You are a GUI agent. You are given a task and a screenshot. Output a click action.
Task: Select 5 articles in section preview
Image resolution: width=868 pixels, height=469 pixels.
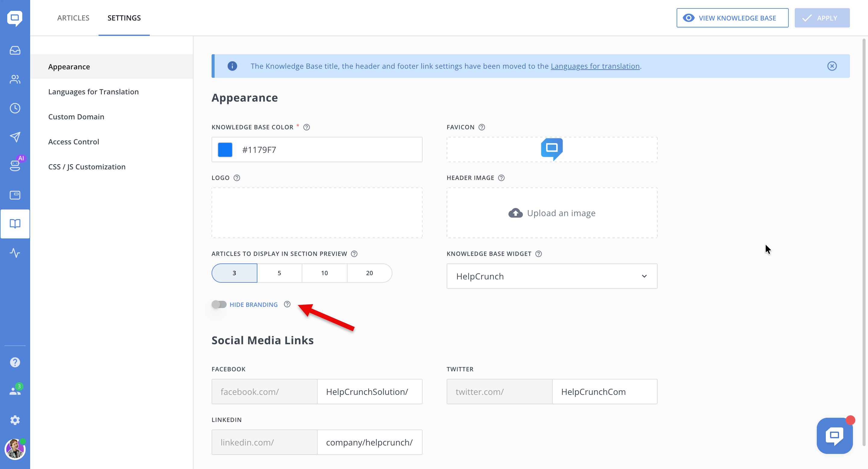tap(279, 273)
